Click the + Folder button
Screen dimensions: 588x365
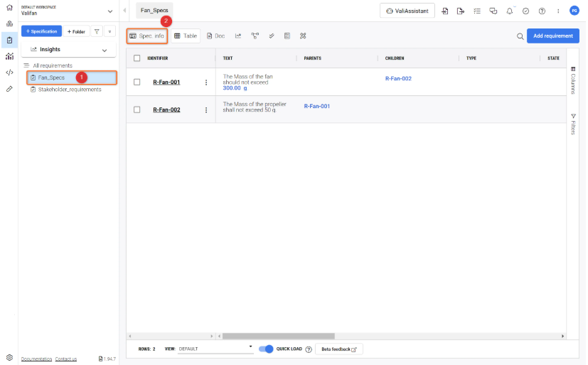[76, 31]
